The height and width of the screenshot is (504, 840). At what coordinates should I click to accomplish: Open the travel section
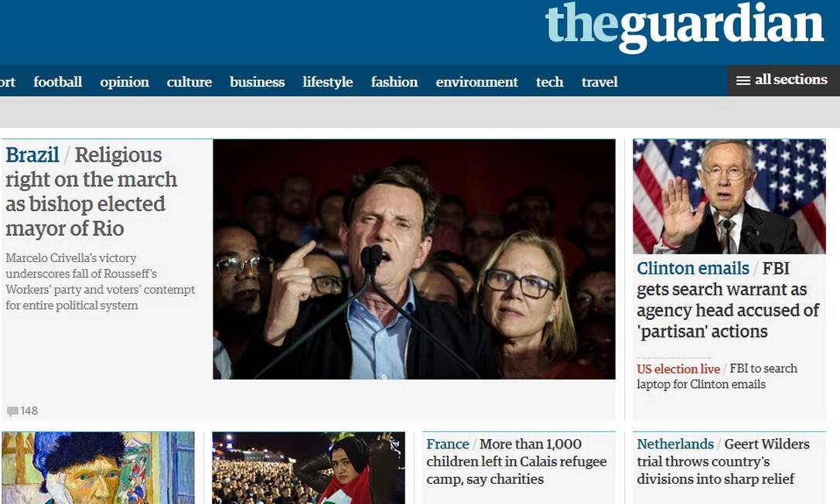tap(599, 82)
